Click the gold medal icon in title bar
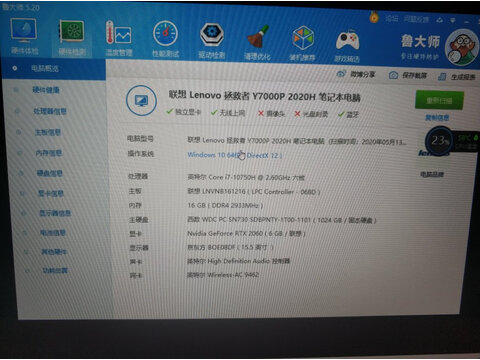The image size is (480, 360). [x=374, y=16]
